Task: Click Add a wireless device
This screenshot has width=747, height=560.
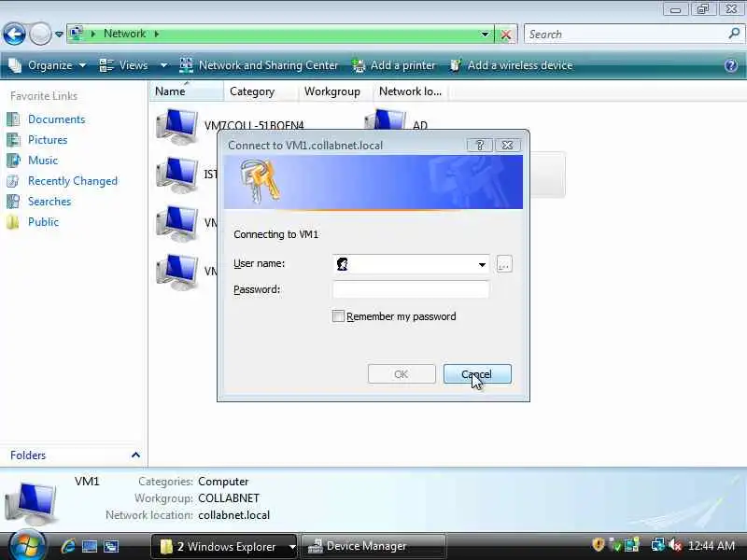Action: (511, 65)
